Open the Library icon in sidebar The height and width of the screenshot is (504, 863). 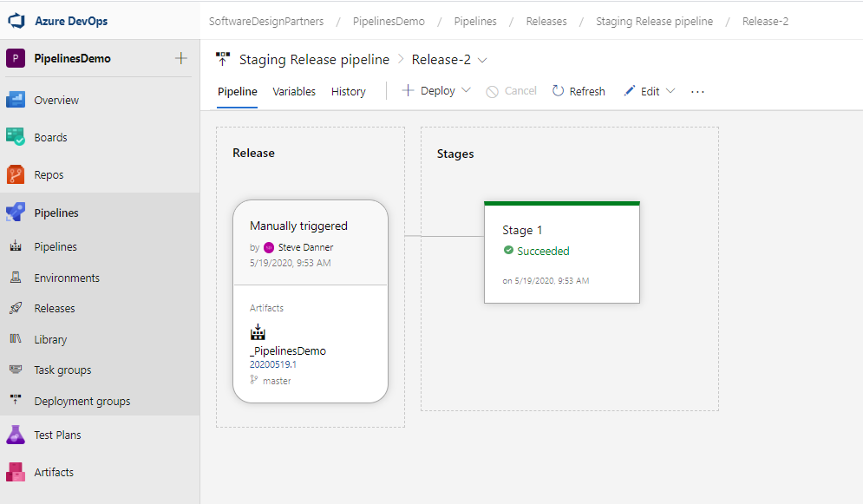pos(16,339)
